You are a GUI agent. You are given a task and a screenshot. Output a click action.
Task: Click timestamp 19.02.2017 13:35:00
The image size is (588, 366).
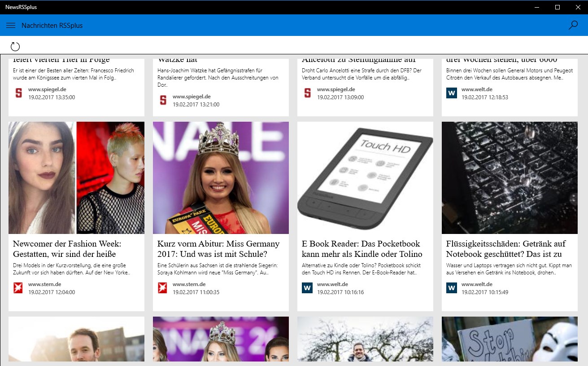point(52,97)
